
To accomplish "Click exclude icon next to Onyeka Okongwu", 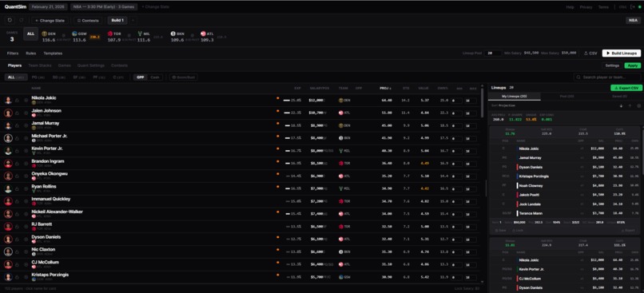I will click(26, 176).
